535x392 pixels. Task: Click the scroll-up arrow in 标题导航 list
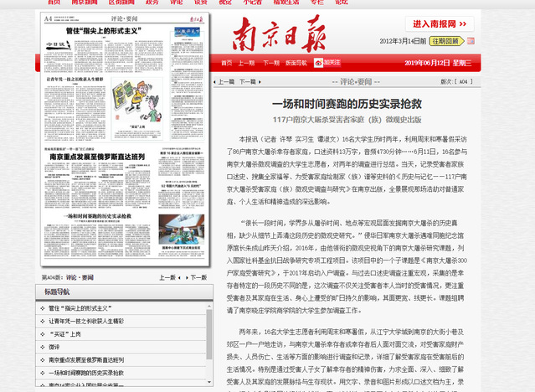point(208,307)
